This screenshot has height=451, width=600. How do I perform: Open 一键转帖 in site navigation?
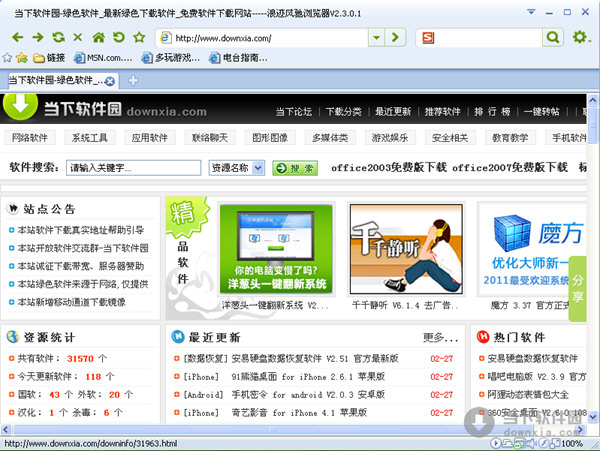pyautogui.click(x=541, y=112)
